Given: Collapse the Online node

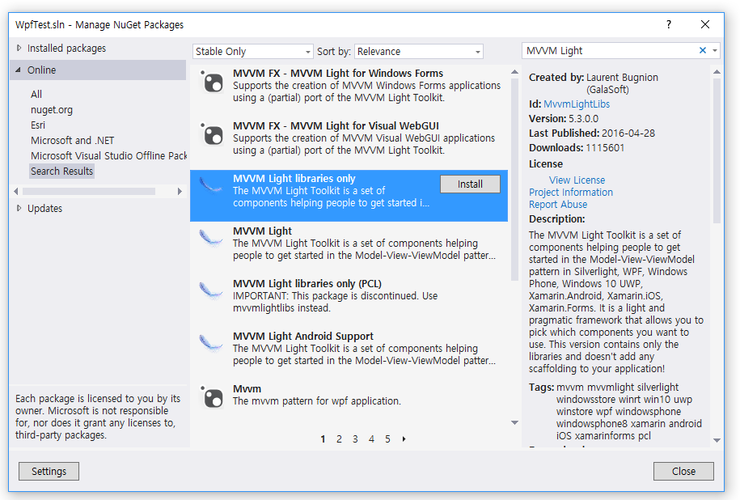Looking at the screenshot, I should pyautogui.click(x=18, y=70).
